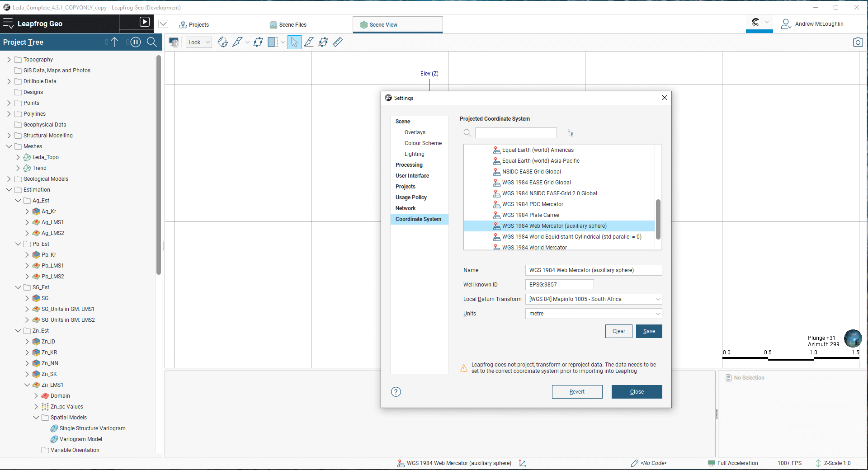Click the moving plane tool icon
868x470 pixels.
(x=258, y=42)
